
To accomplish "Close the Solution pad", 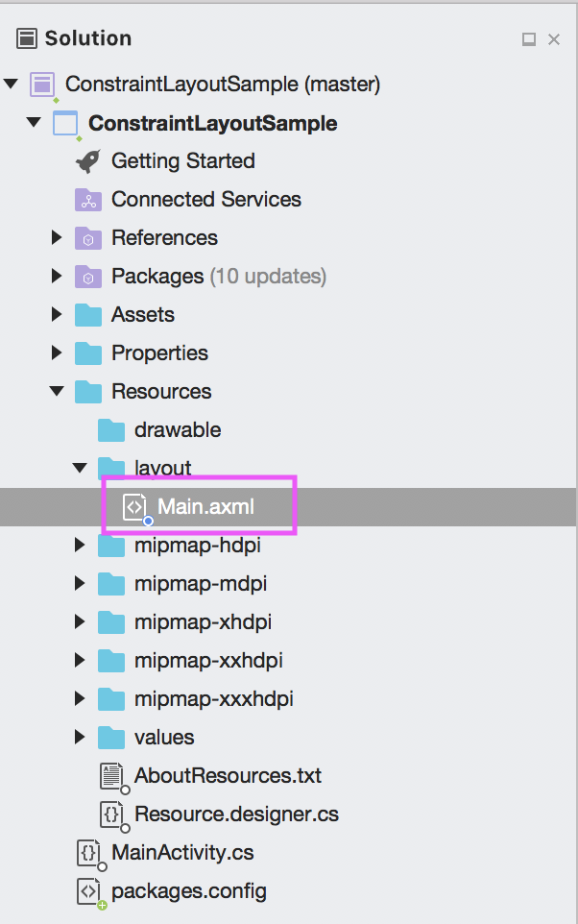I will click(554, 39).
